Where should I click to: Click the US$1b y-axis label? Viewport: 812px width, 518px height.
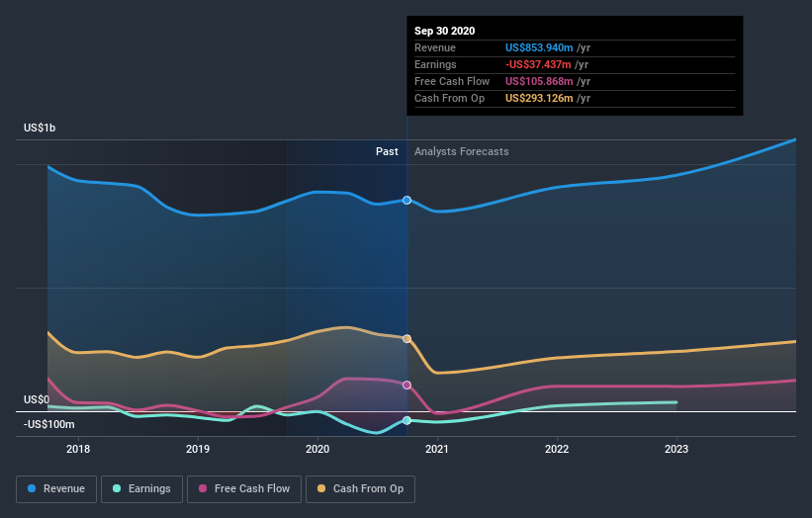coord(40,128)
